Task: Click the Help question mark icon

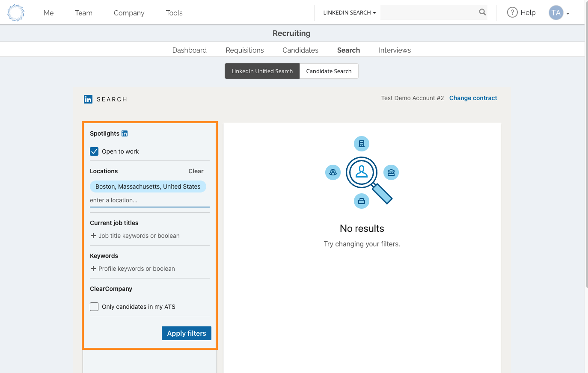Action: tap(512, 12)
